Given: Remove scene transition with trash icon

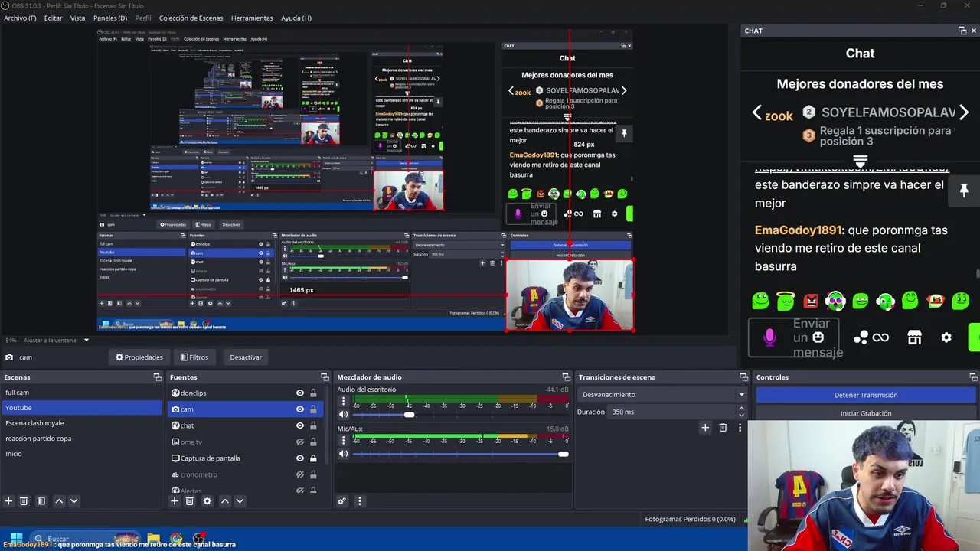Looking at the screenshot, I should pos(723,428).
